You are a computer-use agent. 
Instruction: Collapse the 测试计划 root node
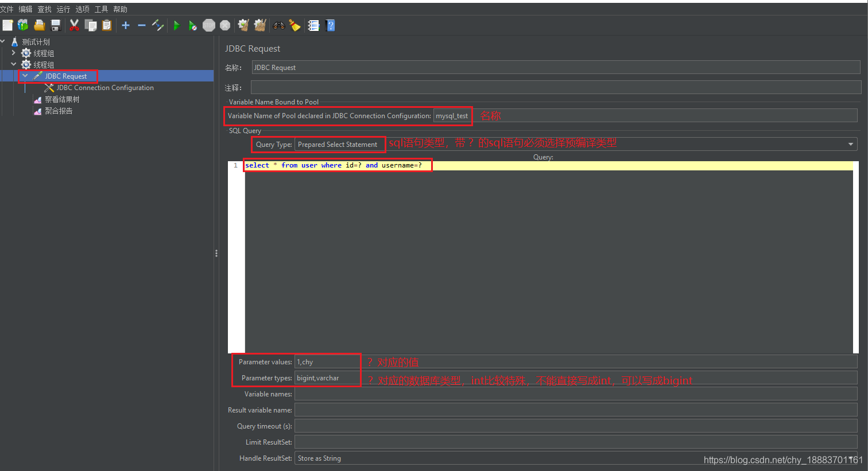[3, 41]
